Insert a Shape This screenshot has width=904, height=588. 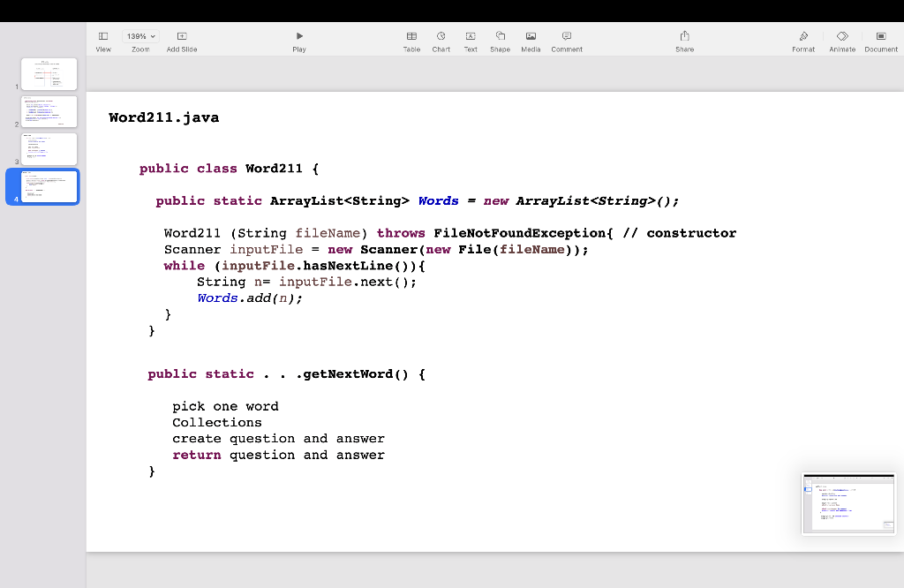click(x=500, y=35)
